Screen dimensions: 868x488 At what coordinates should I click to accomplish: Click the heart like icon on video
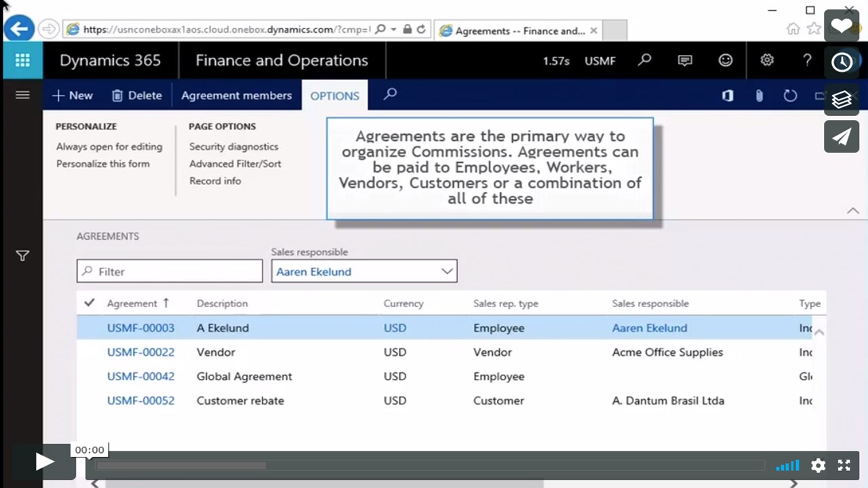pos(842,26)
